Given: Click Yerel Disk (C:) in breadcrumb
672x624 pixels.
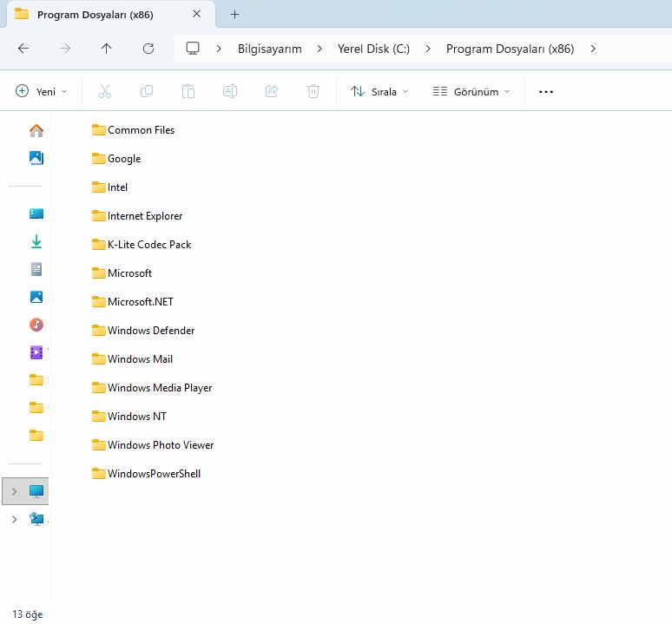Looking at the screenshot, I should tap(373, 49).
